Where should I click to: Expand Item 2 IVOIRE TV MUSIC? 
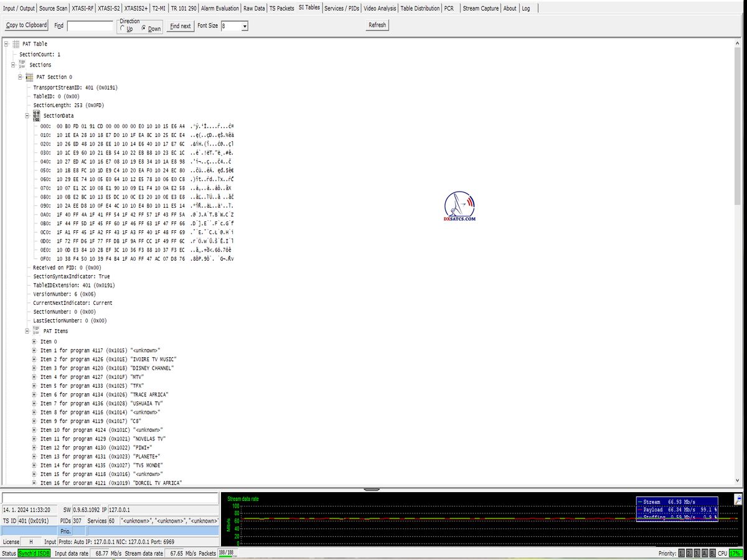click(x=34, y=360)
